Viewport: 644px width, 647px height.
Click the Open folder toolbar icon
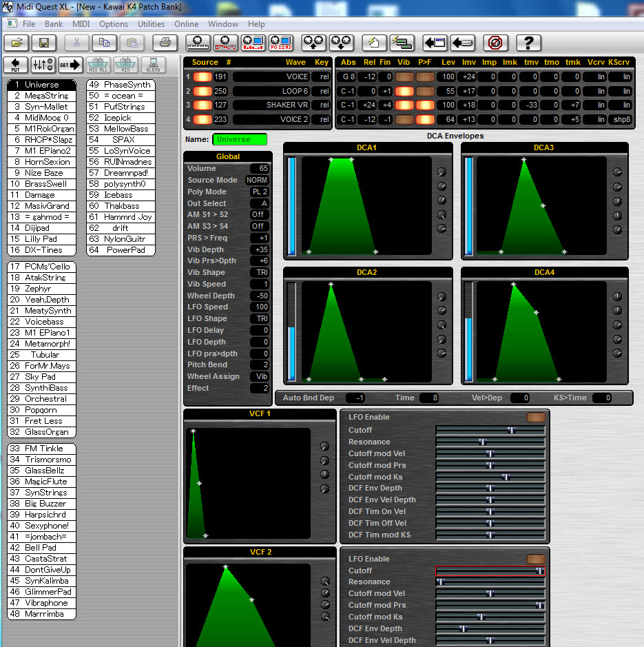17,43
